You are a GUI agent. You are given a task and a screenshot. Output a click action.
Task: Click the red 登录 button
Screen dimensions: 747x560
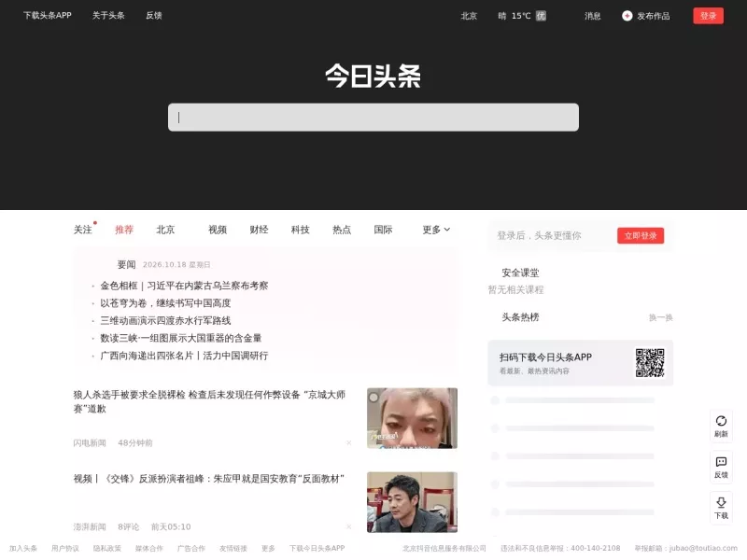pyautogui.click(x=708, y=16)
